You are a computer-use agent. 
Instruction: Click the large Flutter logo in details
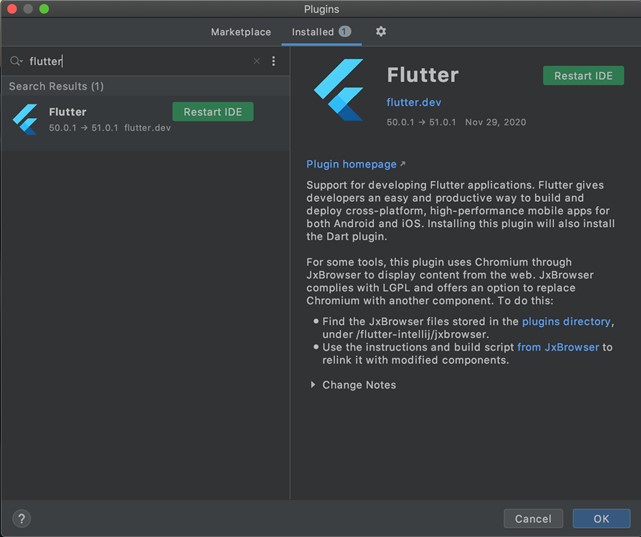[338, 90]
